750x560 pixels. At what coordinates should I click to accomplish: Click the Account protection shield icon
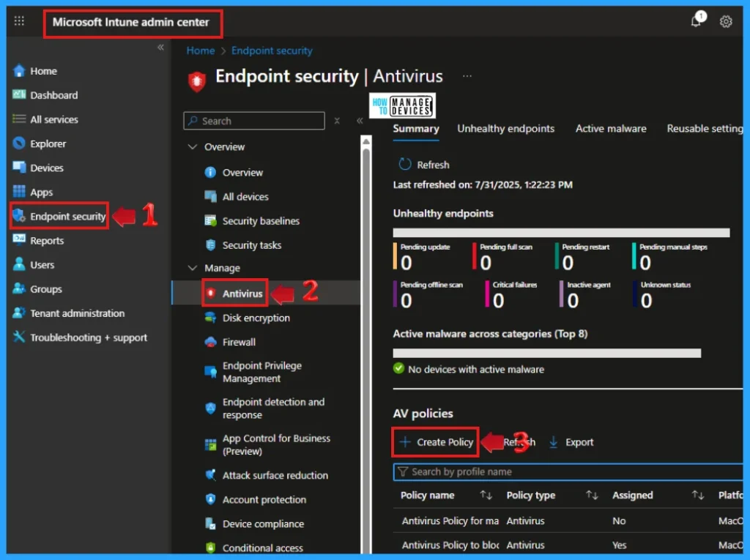pyautogui.click(x=210, y=499)
